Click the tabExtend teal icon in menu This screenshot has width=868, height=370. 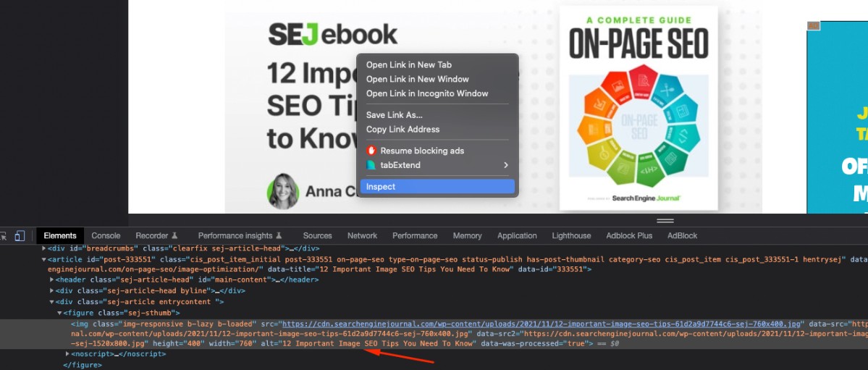[371, 165]
